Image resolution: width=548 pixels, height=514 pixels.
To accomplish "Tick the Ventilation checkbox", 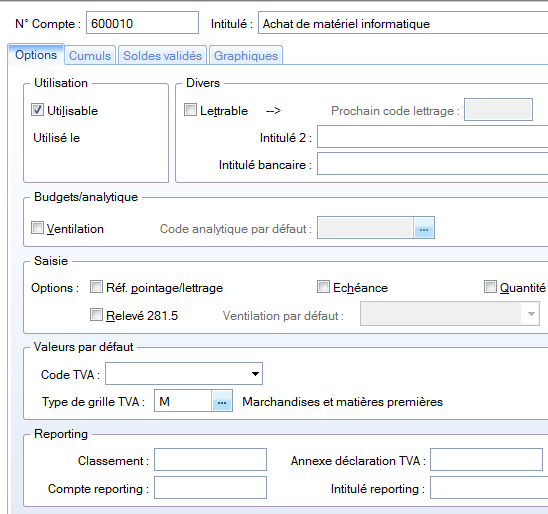I will (x=37, y=228).
